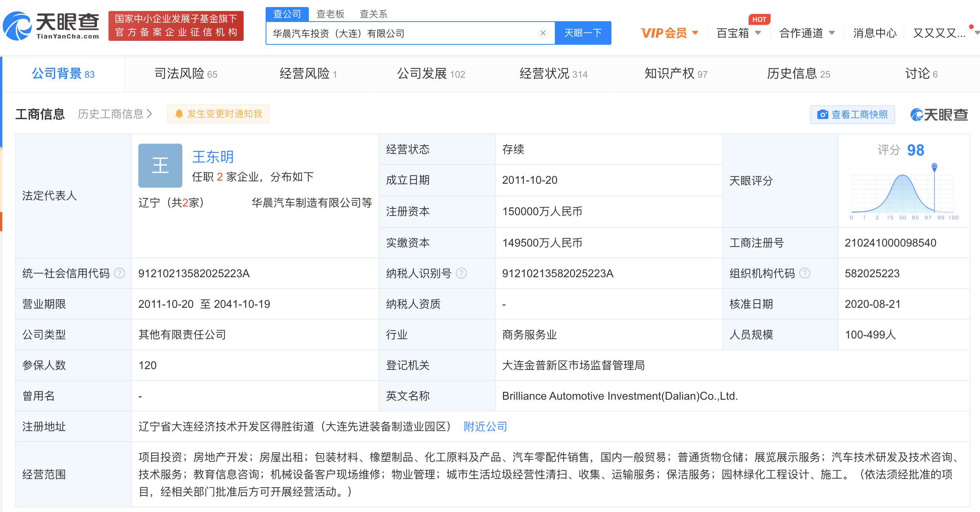980x512 pixels.
Task: Open the user account menu 又又又又
Action: point(945,33)
